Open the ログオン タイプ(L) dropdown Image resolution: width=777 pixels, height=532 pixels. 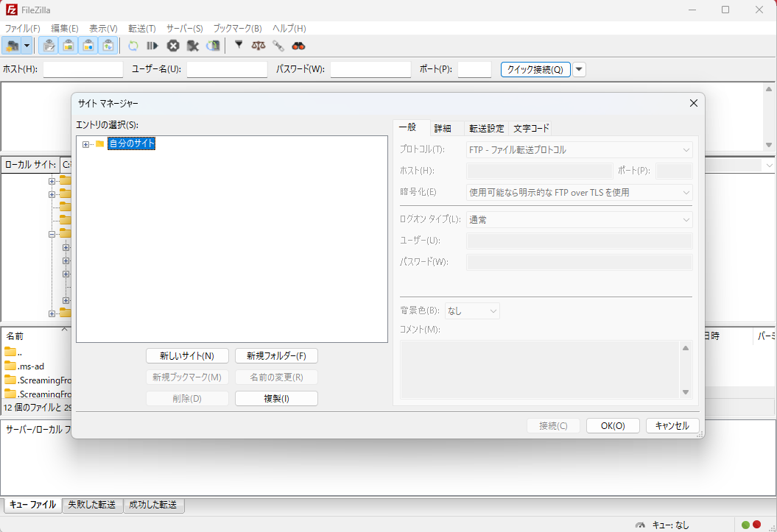pos(580,220)
